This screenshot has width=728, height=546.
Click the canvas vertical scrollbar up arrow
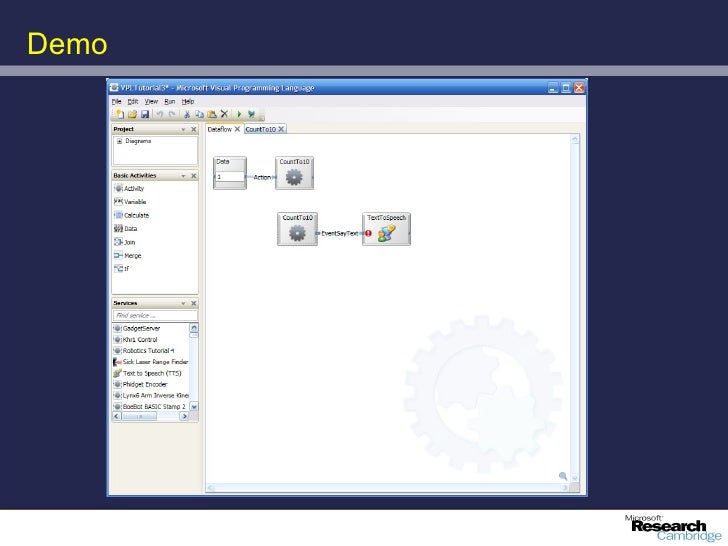[x=575, y=139]
